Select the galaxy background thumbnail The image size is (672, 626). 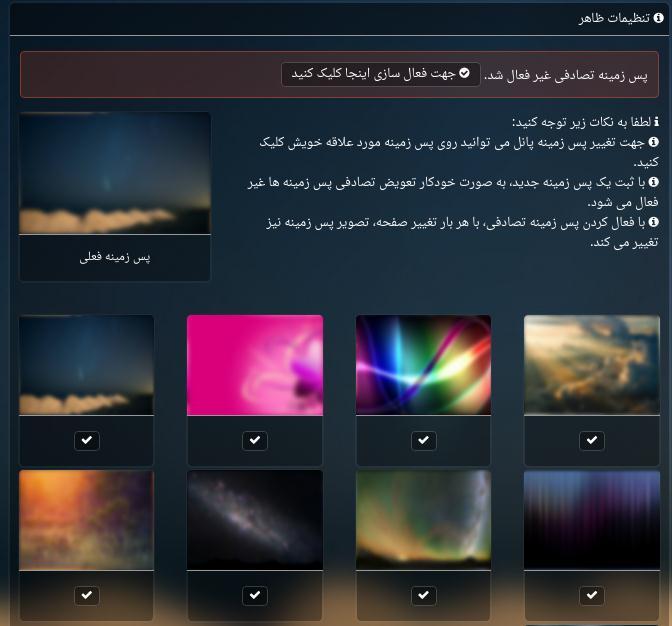tap(255, 519)
